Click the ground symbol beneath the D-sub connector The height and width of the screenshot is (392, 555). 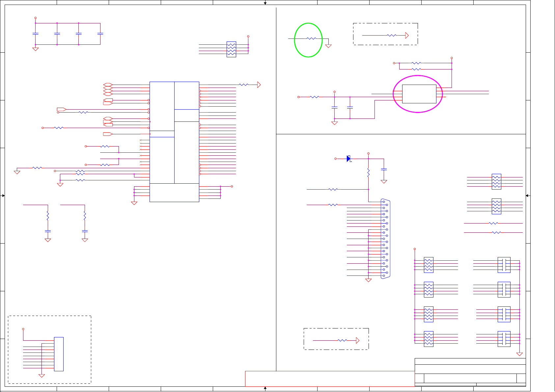click(x=369, y=280)
